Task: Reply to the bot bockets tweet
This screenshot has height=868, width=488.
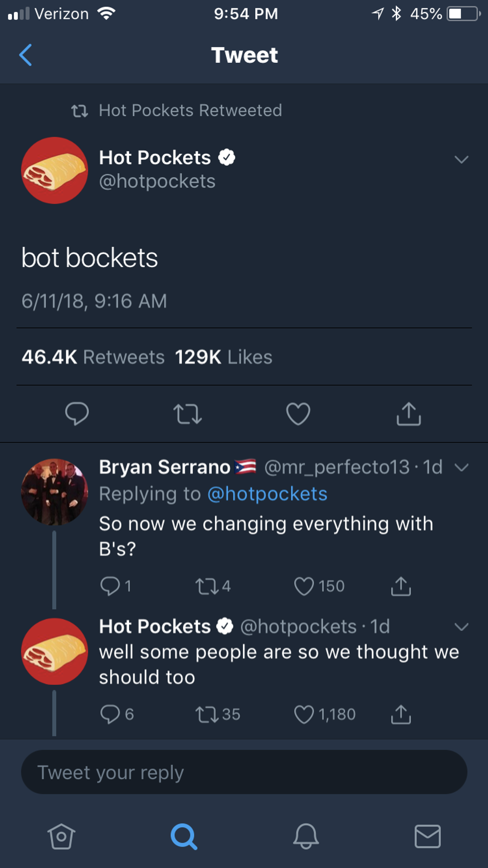Action: click(x=77, y=414)
